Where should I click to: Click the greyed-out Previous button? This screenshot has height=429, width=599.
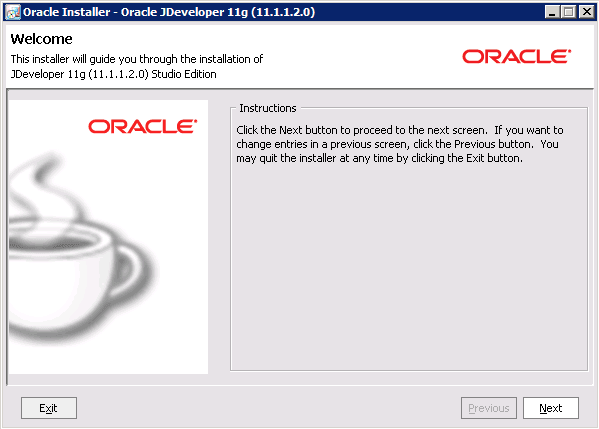[489, 408]
